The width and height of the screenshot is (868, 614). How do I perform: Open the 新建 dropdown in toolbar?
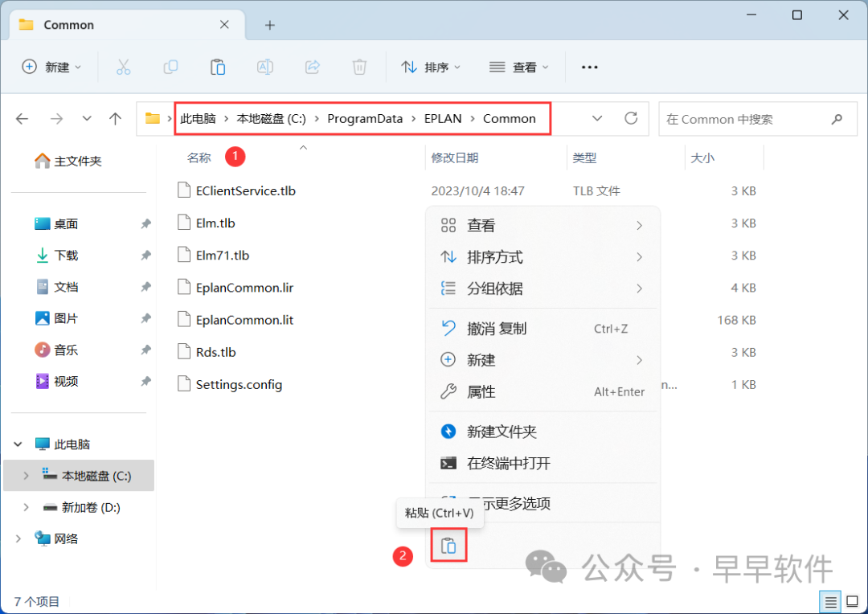(52, 68)
